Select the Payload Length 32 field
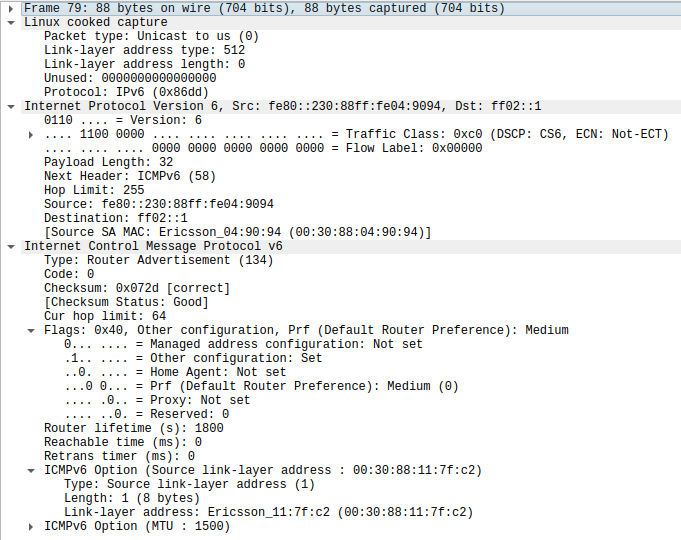 coord(108,162)
